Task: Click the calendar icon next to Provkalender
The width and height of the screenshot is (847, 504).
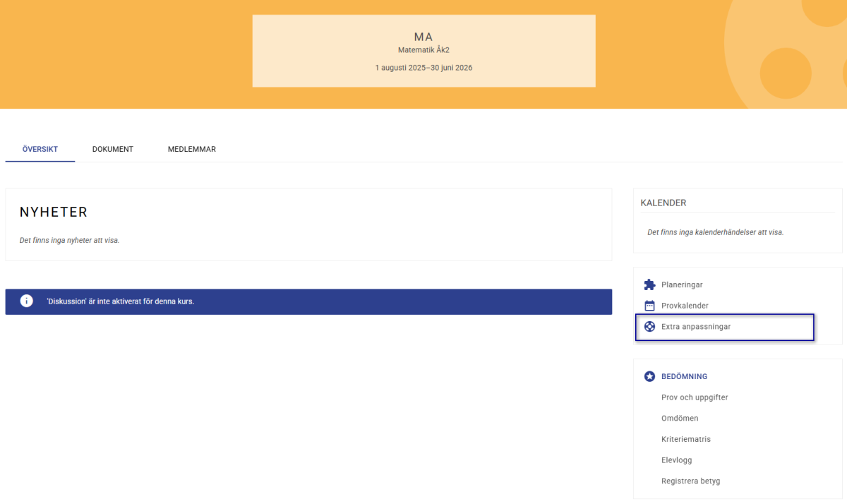Action: click(x=649, y=306)
